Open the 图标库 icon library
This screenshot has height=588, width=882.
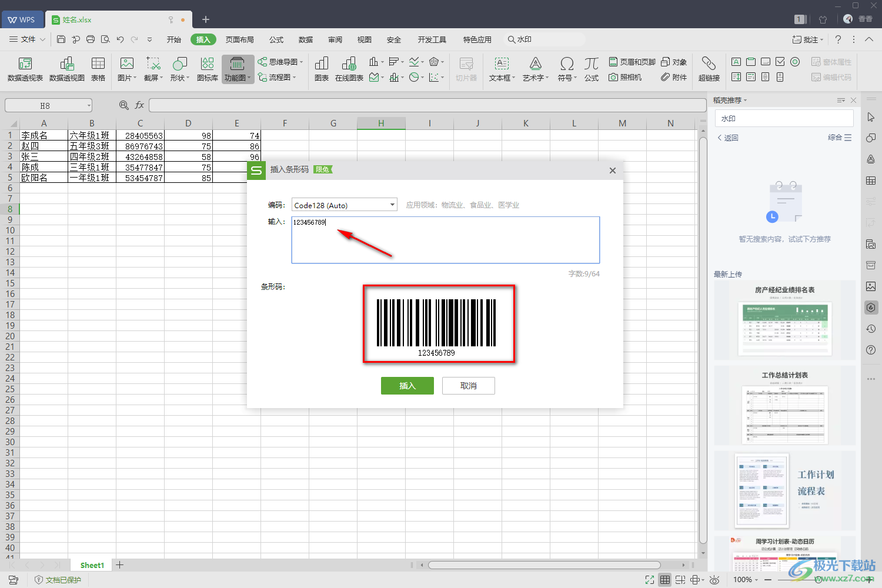point(207,69)
